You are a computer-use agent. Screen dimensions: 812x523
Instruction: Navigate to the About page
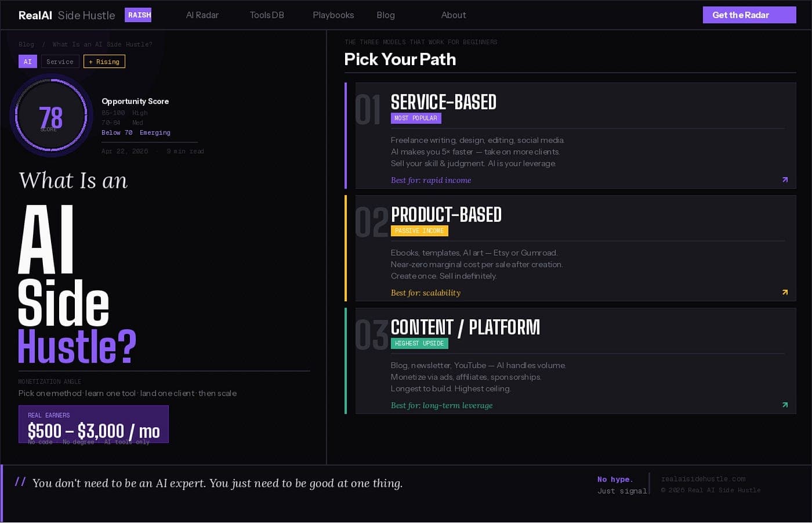point(453,15)
